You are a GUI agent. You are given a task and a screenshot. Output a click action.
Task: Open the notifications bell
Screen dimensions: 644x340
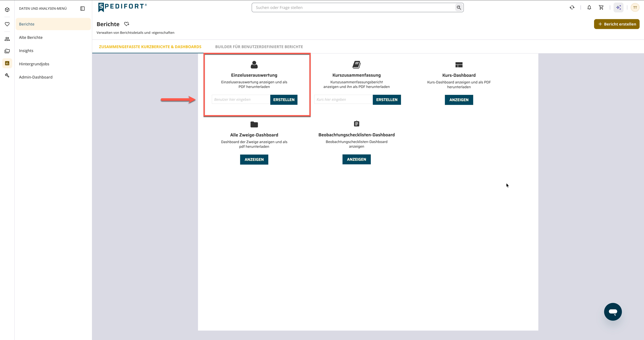tap(589, 8)
